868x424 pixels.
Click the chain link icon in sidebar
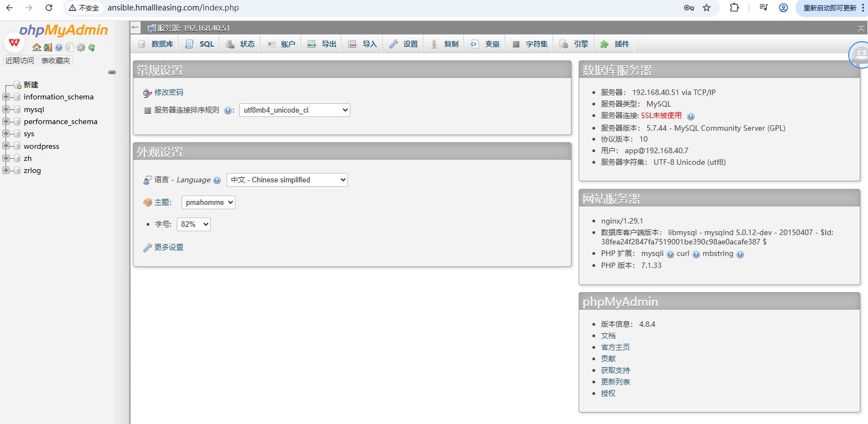click(x=112, y=72)
